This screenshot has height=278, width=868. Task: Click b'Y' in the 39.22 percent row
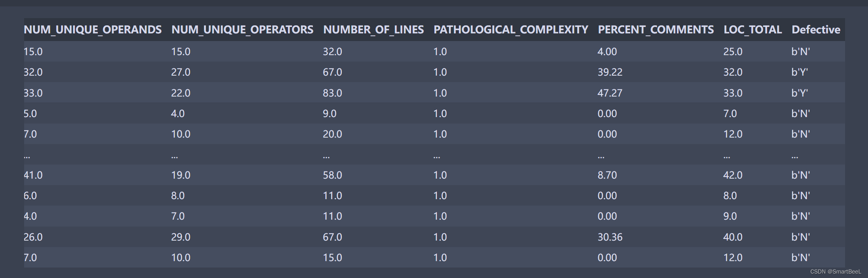pos(800,72)
